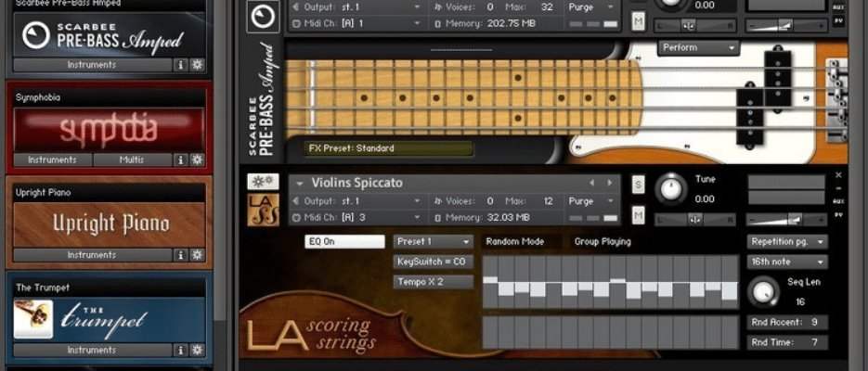Click FX Preset: Standard field

(x=389, y=148)
